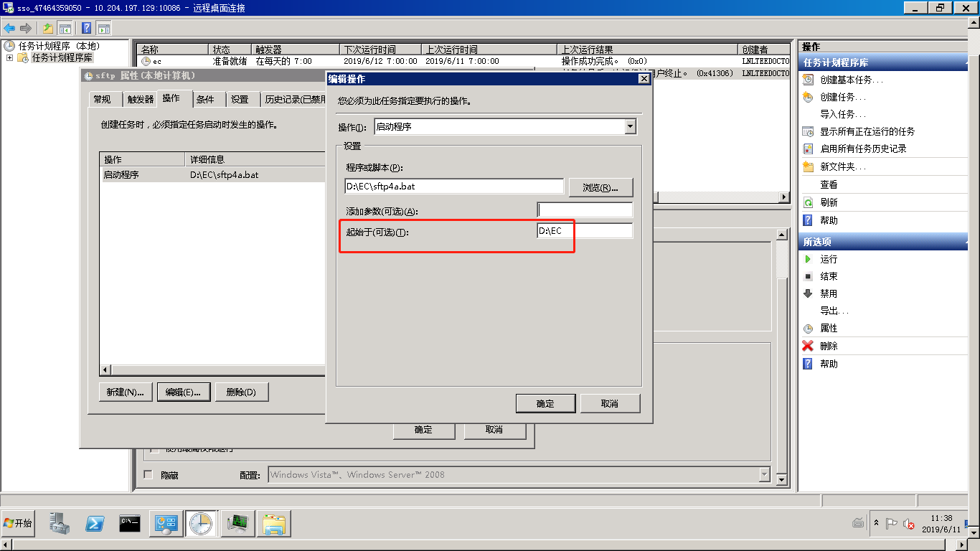
Task: Click the 删除(D) button
Action: 242,392
